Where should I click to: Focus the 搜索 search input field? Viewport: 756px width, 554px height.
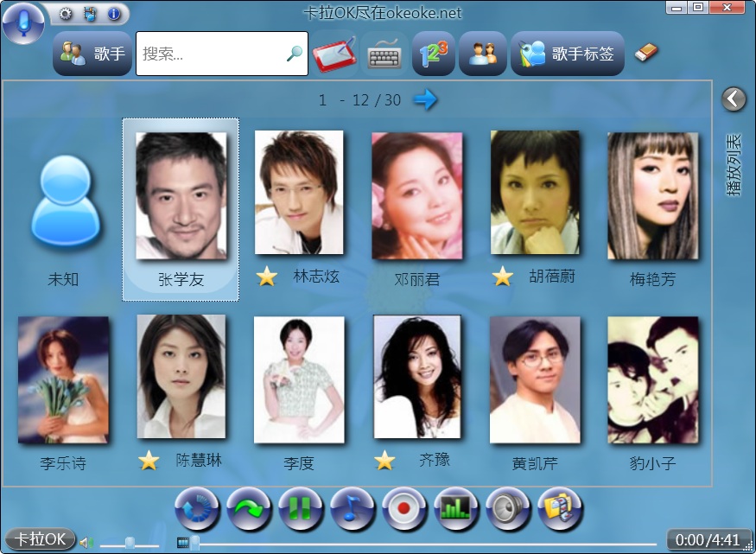tap(222, 54)
